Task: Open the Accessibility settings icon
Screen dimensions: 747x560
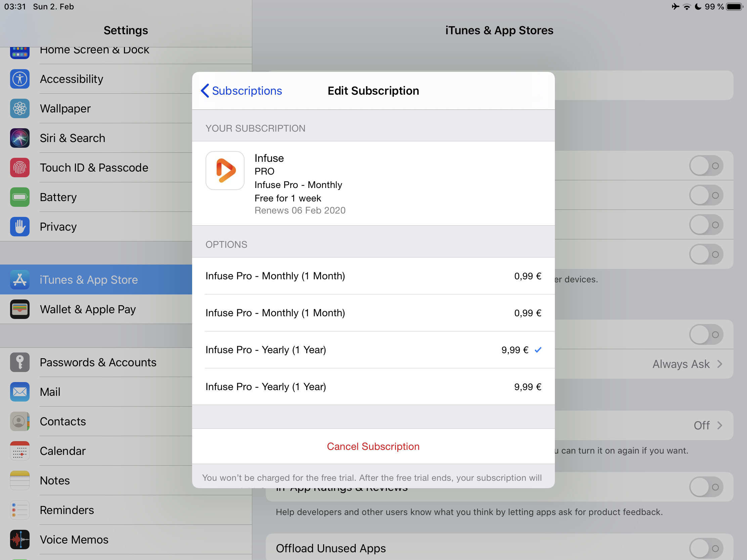Action: pyautogui.click(x=19, y=79)
